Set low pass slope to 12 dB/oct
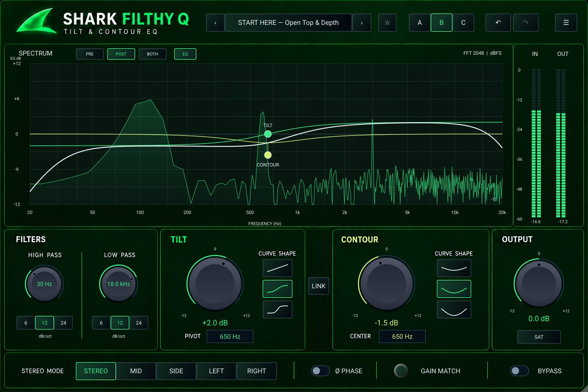 [120, 323]
